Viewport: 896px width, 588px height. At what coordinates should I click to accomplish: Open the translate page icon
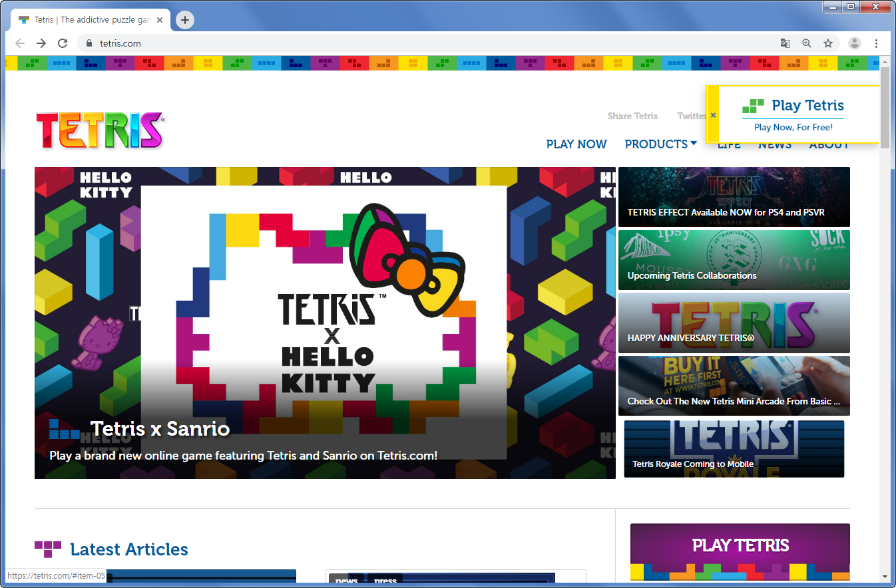tap(785, 43)
